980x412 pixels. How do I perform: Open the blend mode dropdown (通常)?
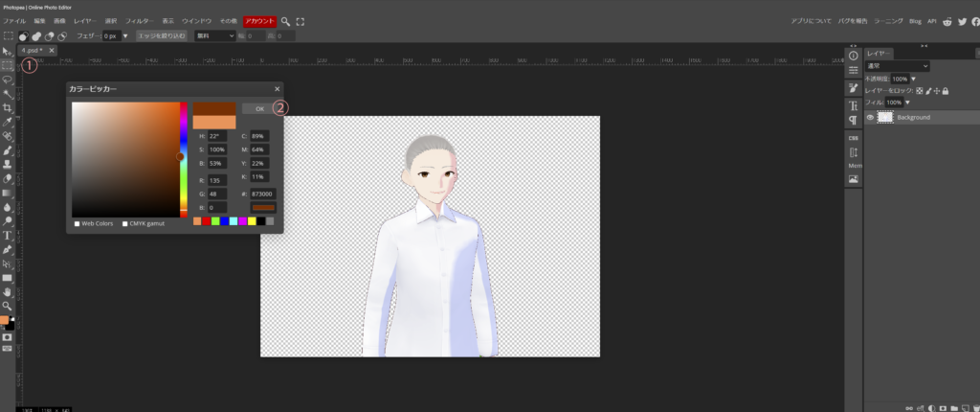(x=897, y=66)
